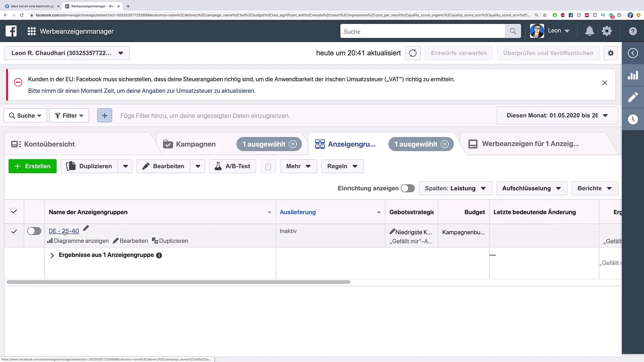Open Spalten: Leistung column selector
This screenshot has height=362, width=644.
point(455,188)
